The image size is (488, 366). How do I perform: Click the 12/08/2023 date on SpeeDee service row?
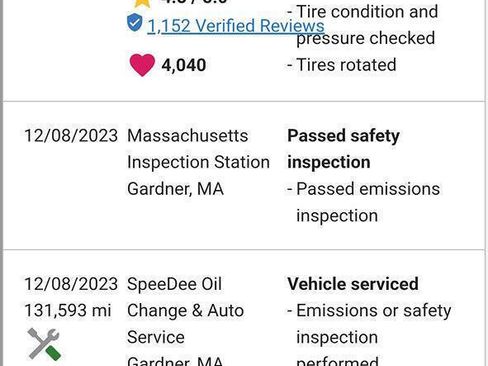[71, 284]
